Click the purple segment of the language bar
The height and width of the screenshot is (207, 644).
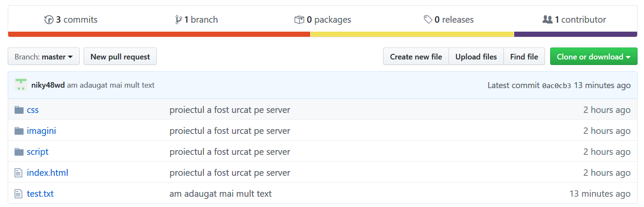[x=575, y=34]
